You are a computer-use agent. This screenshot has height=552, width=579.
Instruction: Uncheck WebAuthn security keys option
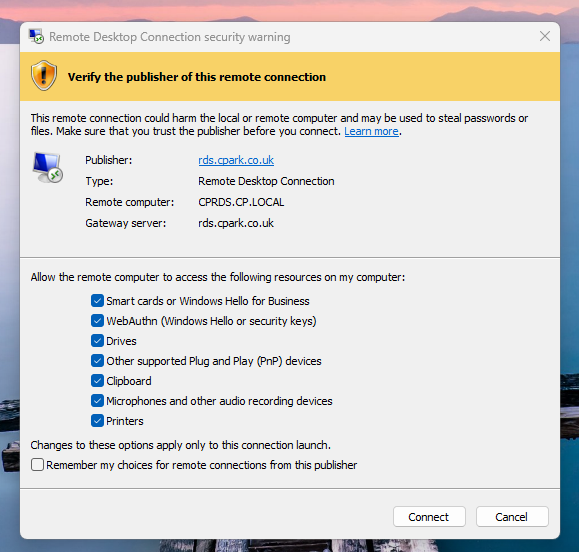pyautogui.click(x=97, y=321)
